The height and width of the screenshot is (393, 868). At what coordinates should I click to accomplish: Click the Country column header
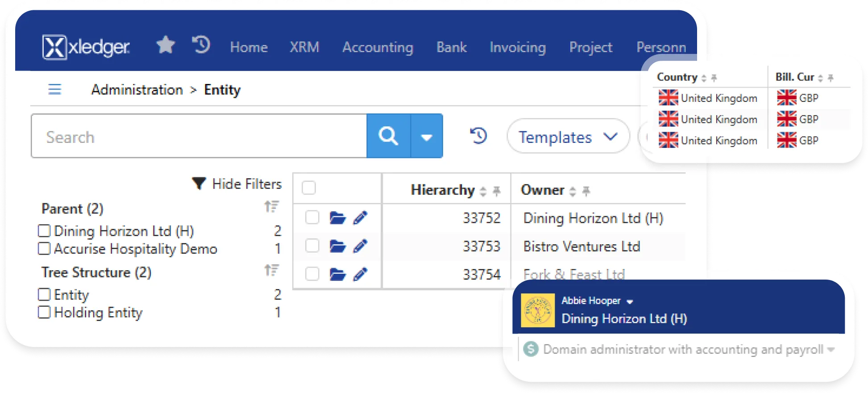(x=677, y=77)
